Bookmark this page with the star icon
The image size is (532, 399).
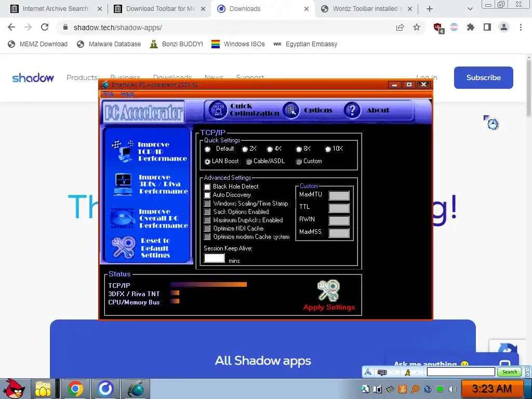click(x=417, y=27)
